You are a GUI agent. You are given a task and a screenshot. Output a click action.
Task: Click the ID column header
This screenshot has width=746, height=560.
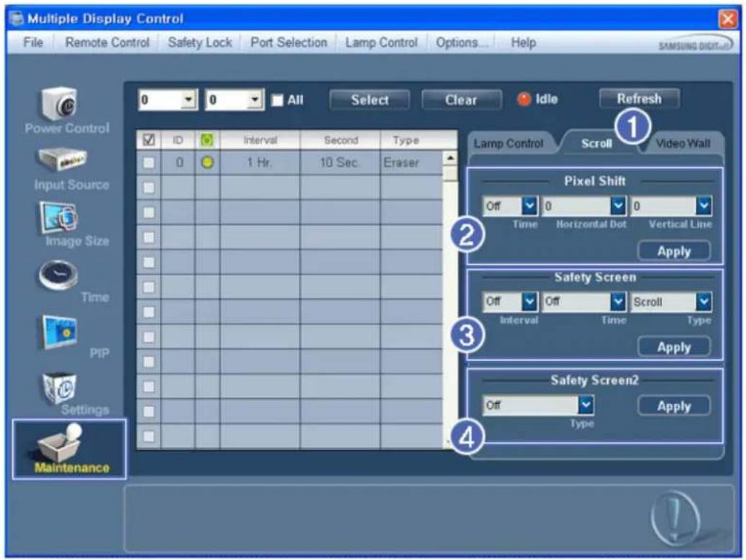coord(178,139)
